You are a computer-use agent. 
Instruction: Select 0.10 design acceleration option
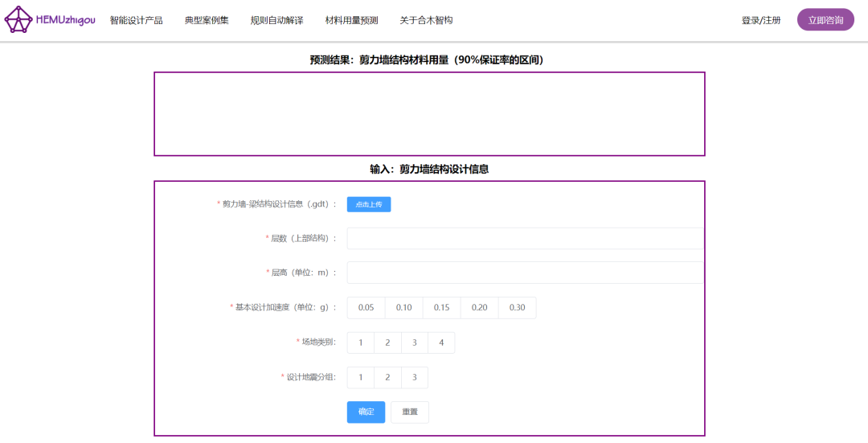coord(403,308)
